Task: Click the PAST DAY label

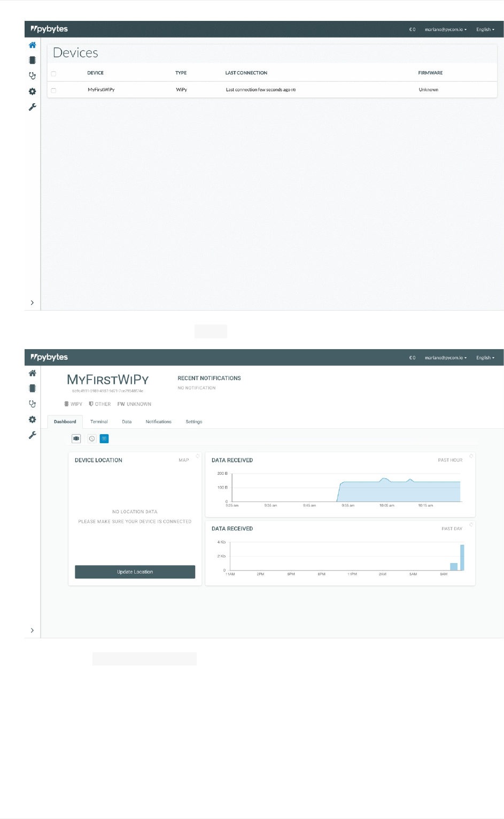Action: coord(452,529)
